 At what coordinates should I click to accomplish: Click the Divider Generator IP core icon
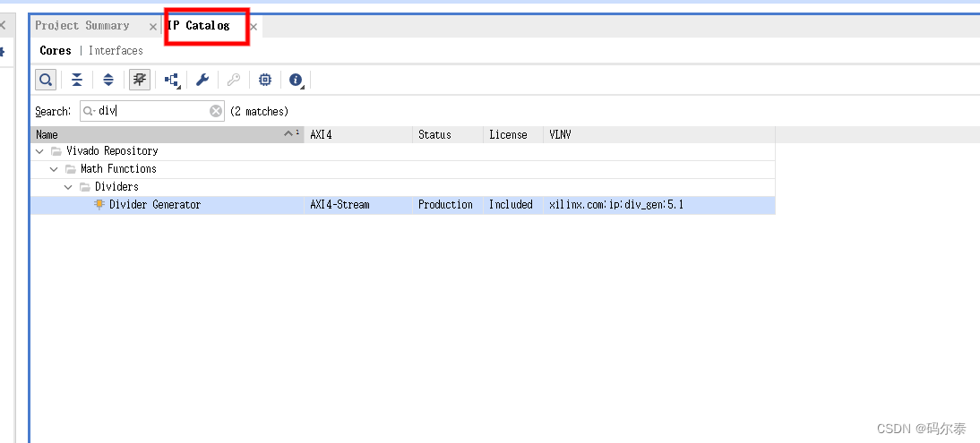coord(99,204)
